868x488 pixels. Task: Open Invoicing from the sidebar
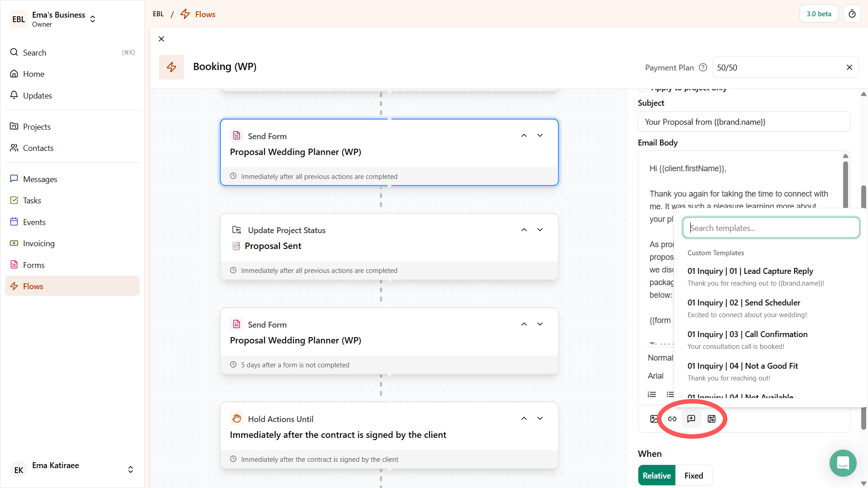coord(38,243)
